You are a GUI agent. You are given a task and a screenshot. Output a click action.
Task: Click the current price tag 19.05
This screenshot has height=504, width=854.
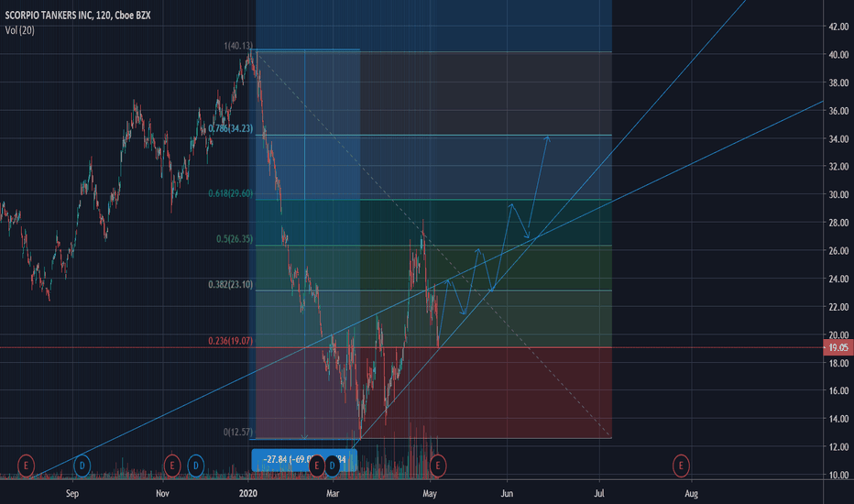[838, 347]
